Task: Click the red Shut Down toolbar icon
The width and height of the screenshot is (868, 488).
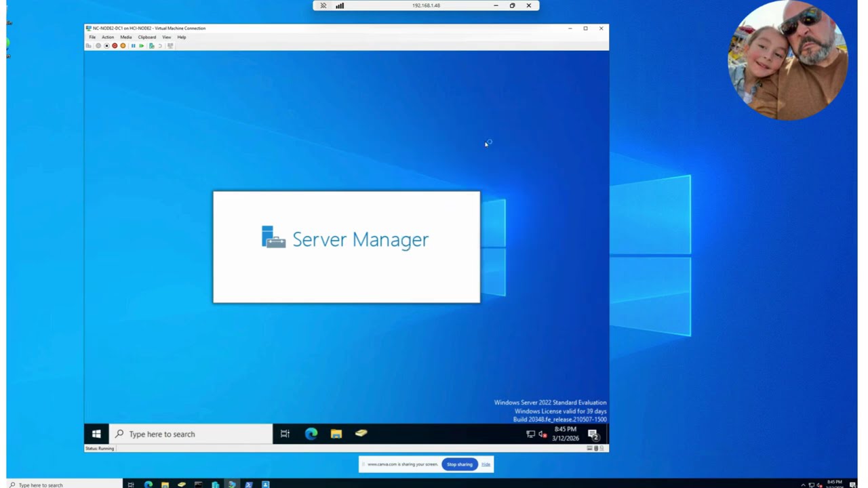Action: click(x=115, y=45)
